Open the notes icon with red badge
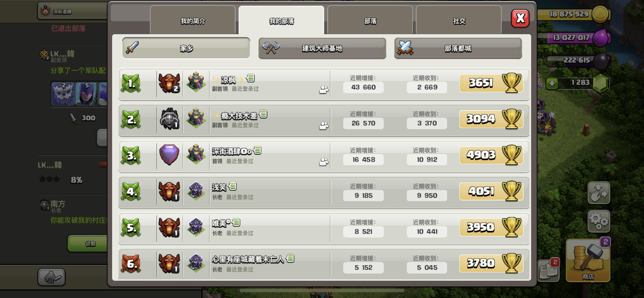 click(548, 270)
